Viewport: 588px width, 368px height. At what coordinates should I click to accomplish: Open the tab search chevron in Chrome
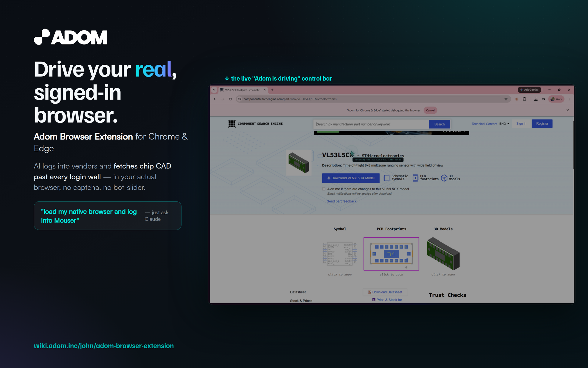[214, 90]
